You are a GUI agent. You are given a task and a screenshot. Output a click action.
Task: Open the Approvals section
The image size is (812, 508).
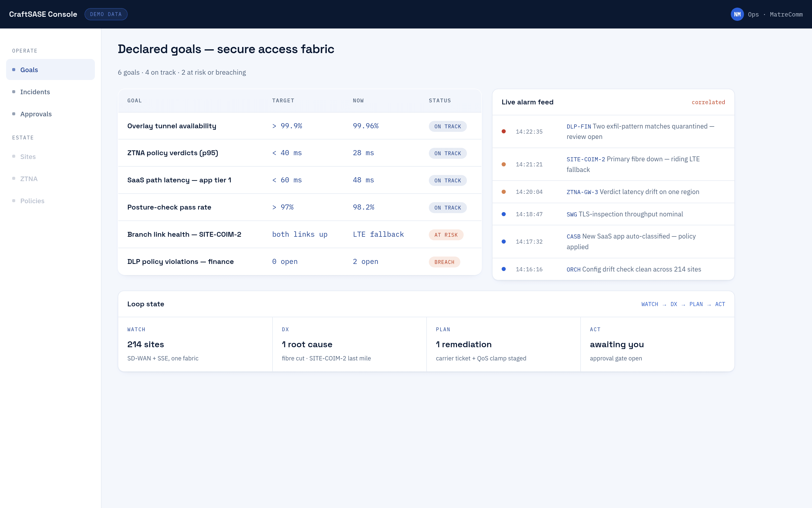click(50, 114)
